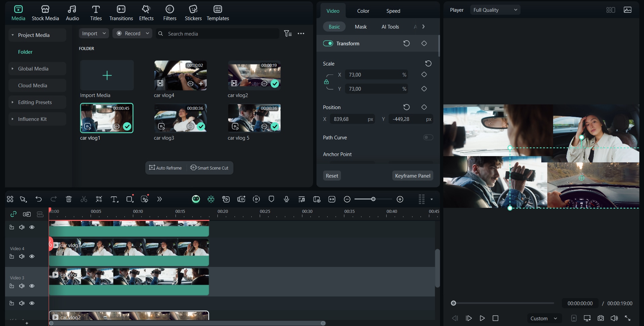644x326 pixels.
Task: Enable the Path Curve switch
Action: click(428, 137)
